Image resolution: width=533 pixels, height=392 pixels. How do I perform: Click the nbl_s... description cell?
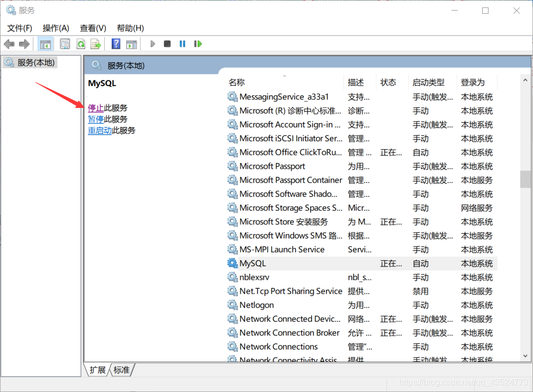(x=359, y=277)
